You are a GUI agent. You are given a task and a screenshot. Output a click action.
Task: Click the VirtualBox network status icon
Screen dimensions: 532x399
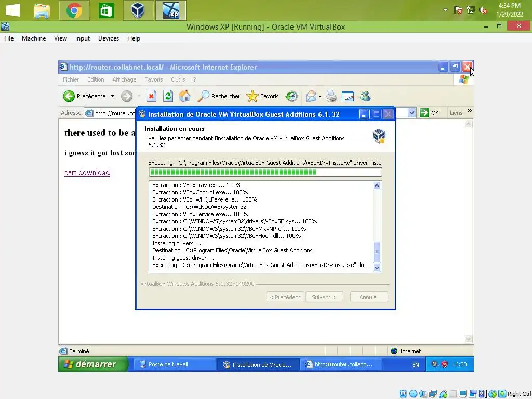point(433,394)
